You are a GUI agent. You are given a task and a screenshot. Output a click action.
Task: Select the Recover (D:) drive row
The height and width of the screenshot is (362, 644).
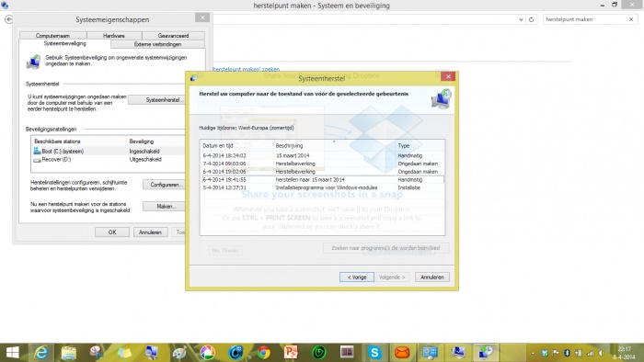(109, 160)
